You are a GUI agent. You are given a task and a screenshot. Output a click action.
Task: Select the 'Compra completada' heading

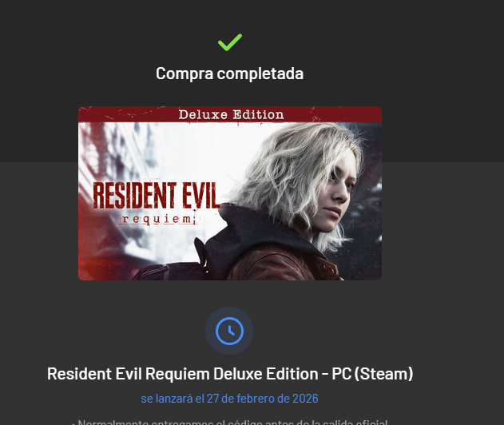[x=229, y=73]
